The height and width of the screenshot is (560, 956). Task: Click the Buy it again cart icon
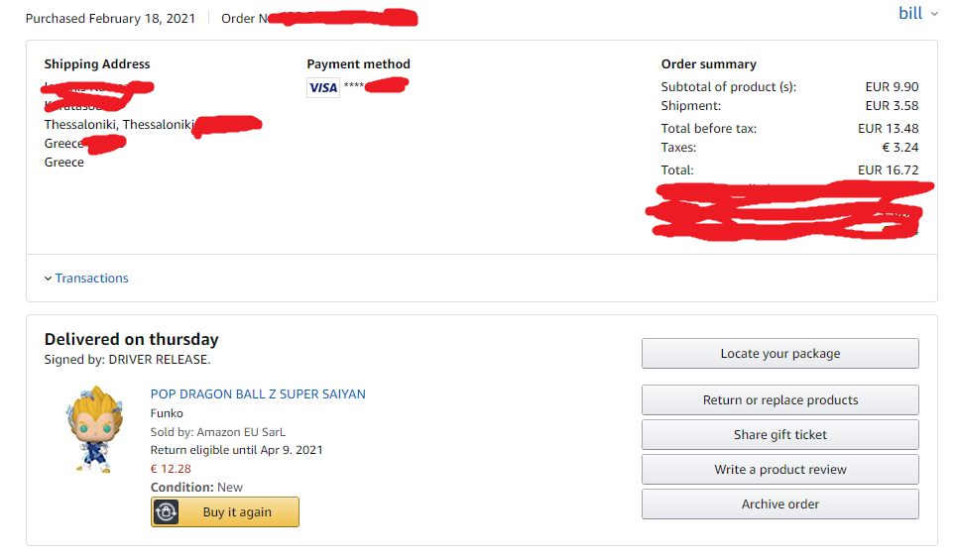(166, 511)
